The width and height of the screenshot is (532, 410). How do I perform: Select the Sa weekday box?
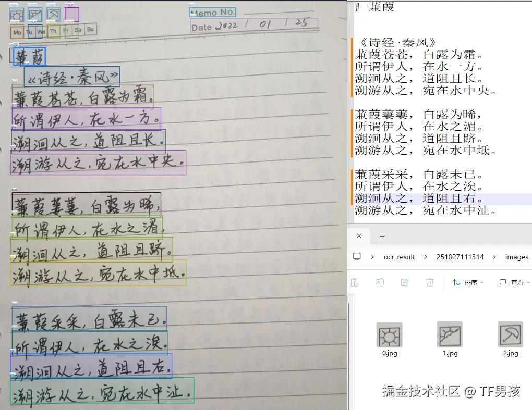78,30
